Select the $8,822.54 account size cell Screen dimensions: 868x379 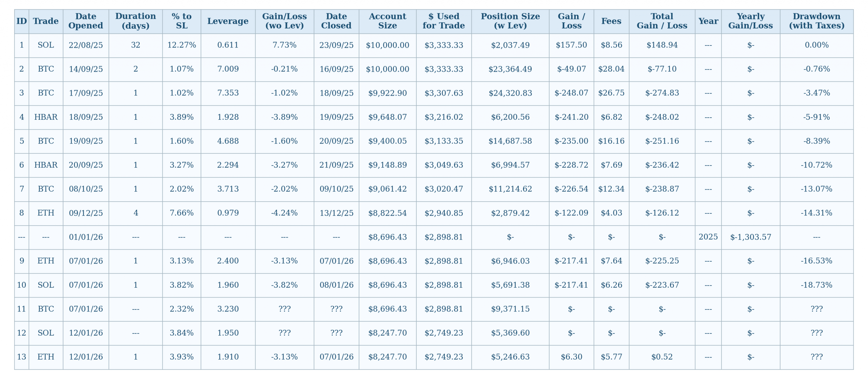387,213
